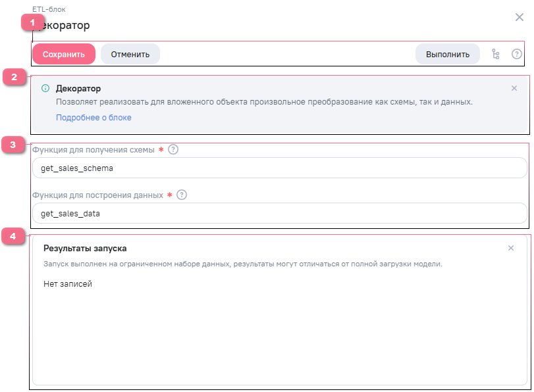534x392 pixels.
Task: Select the pink marker number 3
Action: [13, 145]
